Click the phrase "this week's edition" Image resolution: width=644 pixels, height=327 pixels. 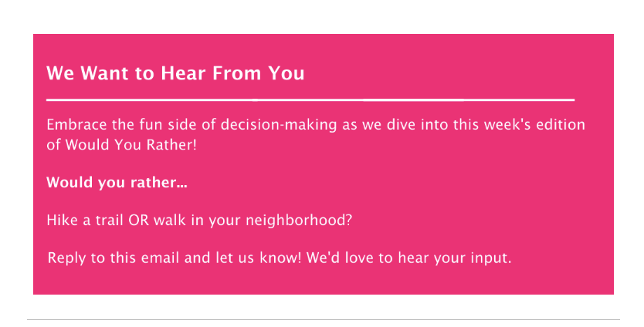click(x=519, y=124)
